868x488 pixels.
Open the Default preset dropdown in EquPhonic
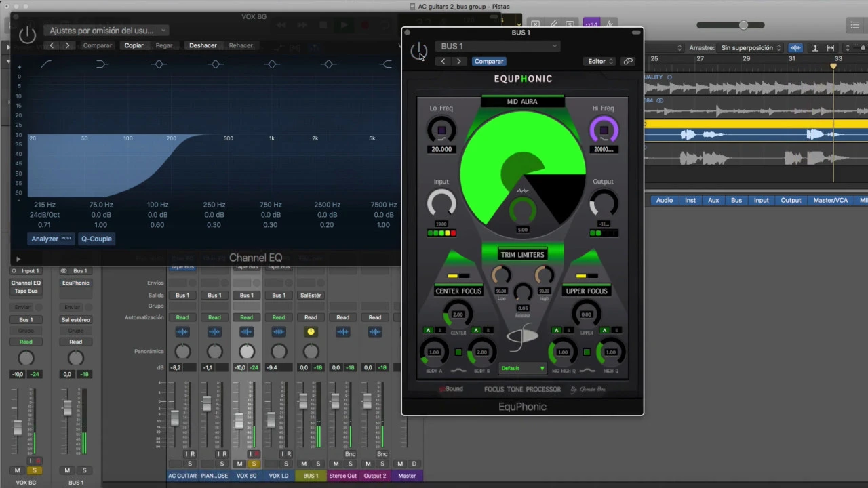522,369
